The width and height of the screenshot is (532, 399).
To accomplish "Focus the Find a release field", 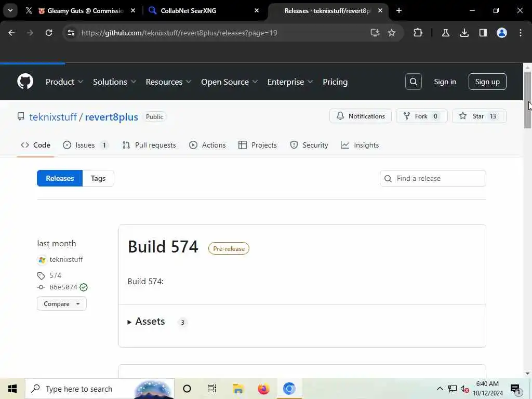I will [433, 178].
